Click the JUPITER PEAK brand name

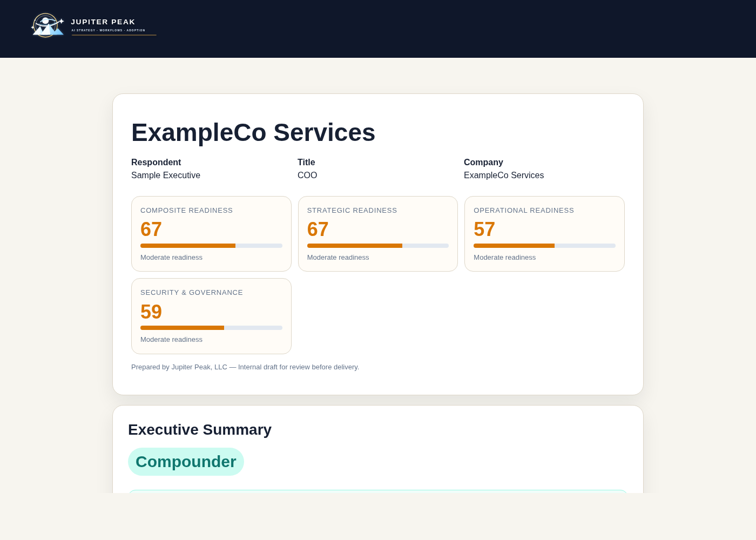pyautogui.click(x=103, y=22)
